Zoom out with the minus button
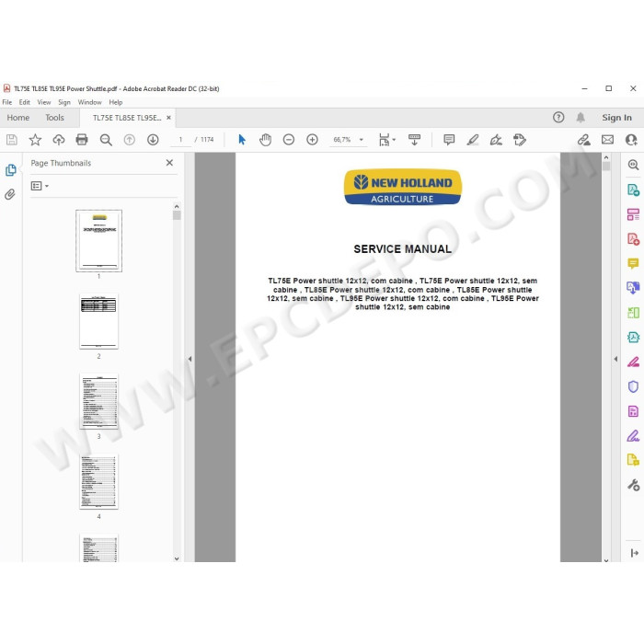 click(289, 140)
